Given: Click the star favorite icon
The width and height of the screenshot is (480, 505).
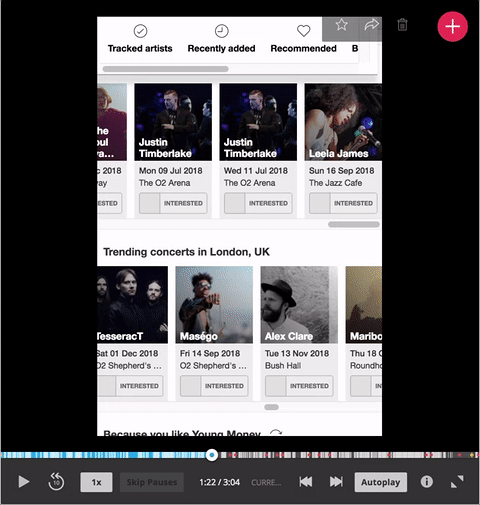Looking at the screenshot, I should coord(341,25).
